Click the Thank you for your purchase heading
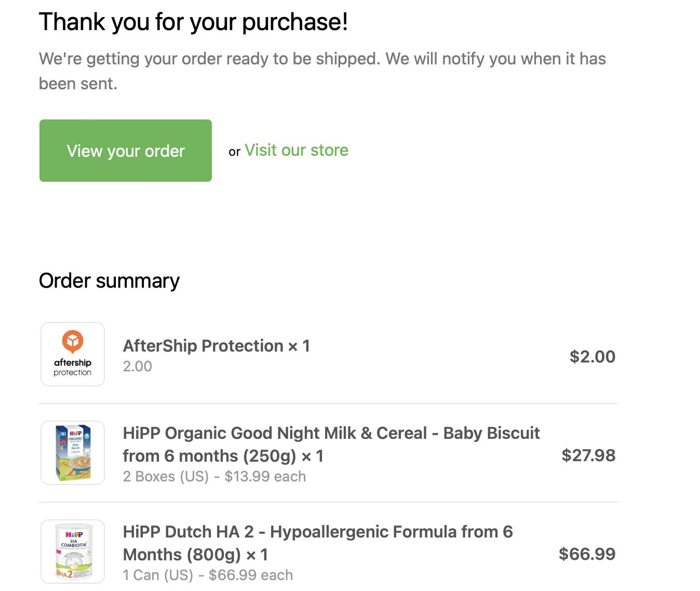Screen dimensions: 700x591 [x=193, y=22]
